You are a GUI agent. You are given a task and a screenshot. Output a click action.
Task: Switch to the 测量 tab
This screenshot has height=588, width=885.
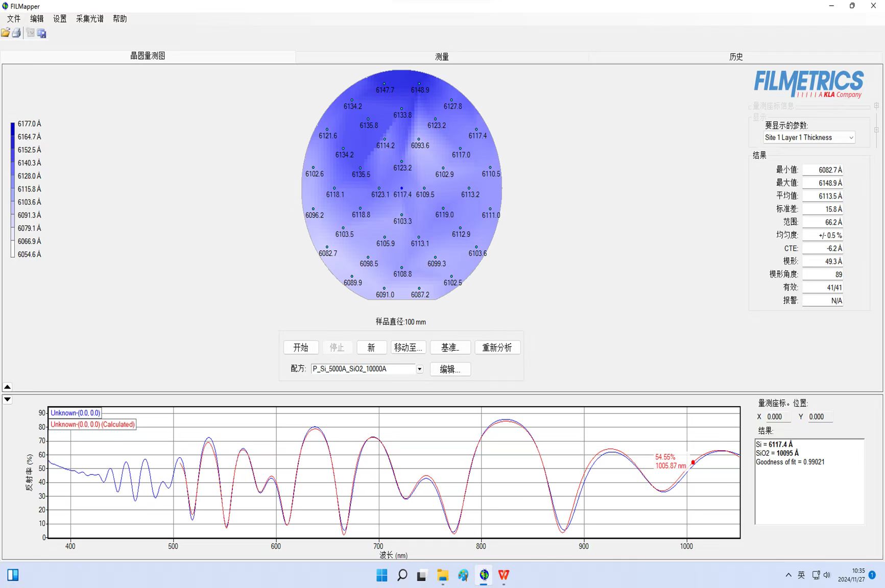coord(442,57)
